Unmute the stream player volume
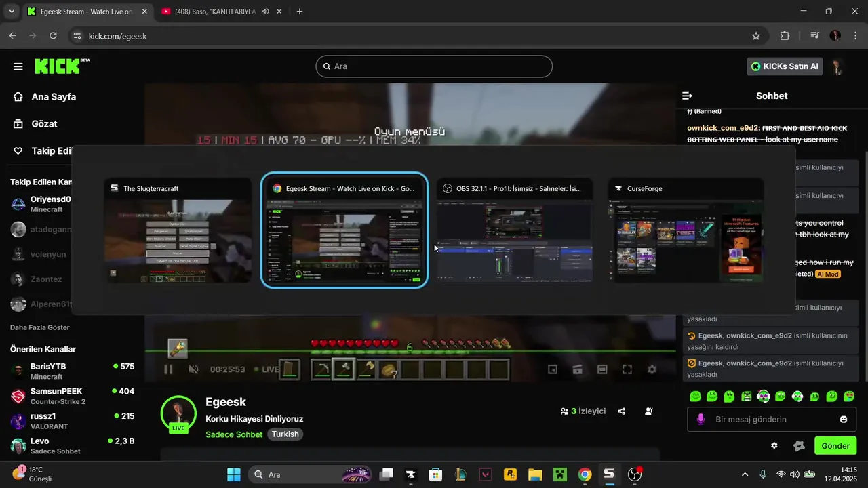 click(193, 369)
